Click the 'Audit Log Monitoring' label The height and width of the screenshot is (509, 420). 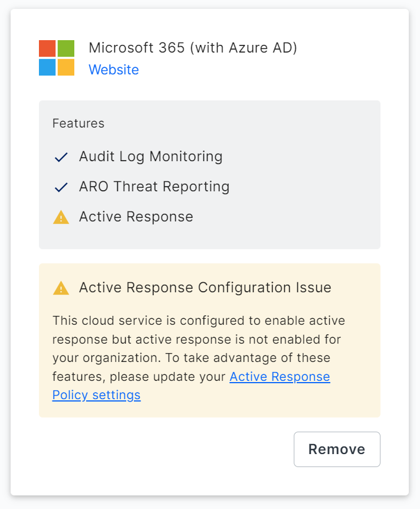(x=151, y=156)
